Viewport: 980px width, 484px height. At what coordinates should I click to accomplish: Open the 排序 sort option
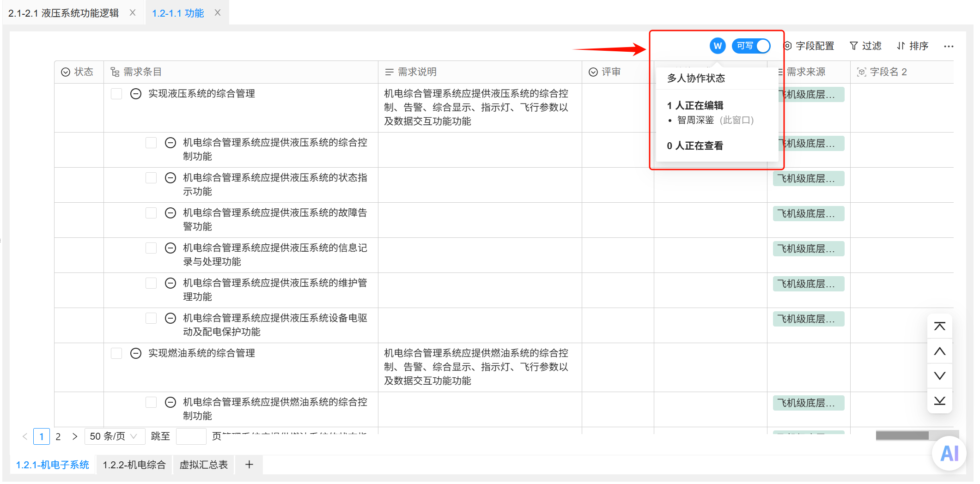point(913,46)
